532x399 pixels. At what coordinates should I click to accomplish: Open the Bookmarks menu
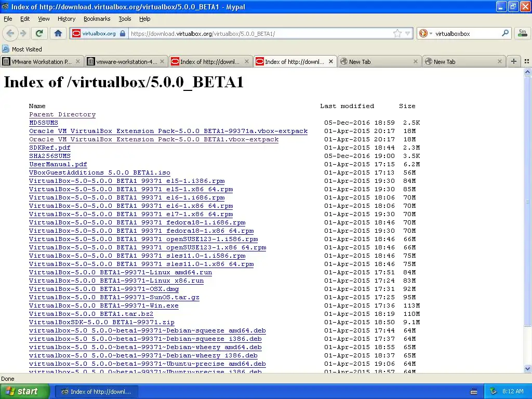(97, 19)
